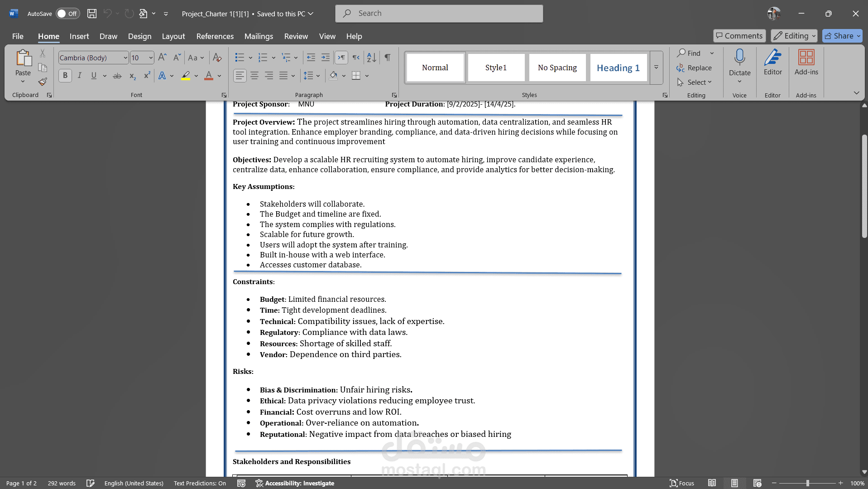
Task: Open the Add-ins grid icon
Action: pyautogui.click(x=806, y=57)
